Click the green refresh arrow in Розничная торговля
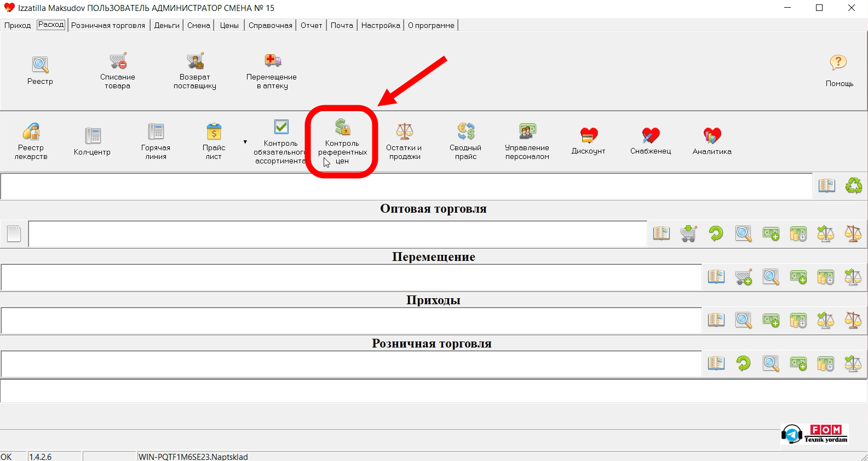Screen dimensions: 868x461 point(744,363)
